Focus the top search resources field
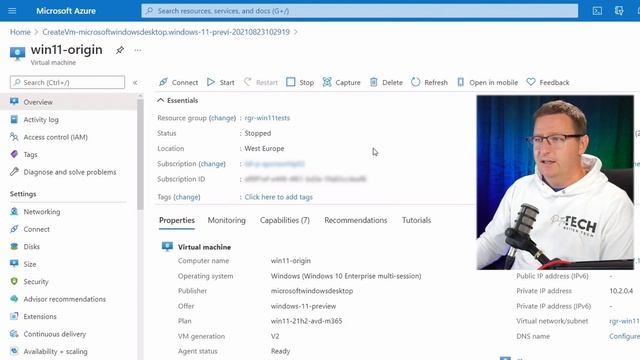Viewport: 640px width, 360px height. [x=360, y=11]
